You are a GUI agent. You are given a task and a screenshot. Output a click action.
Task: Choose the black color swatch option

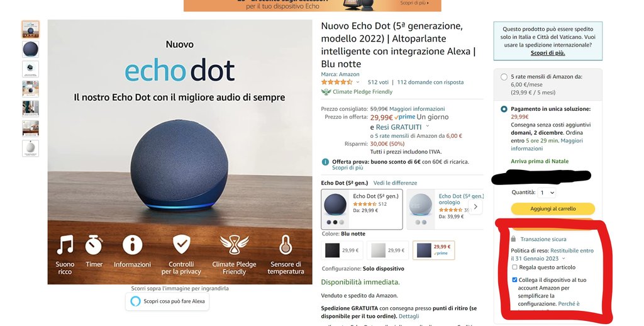point(342,250)
